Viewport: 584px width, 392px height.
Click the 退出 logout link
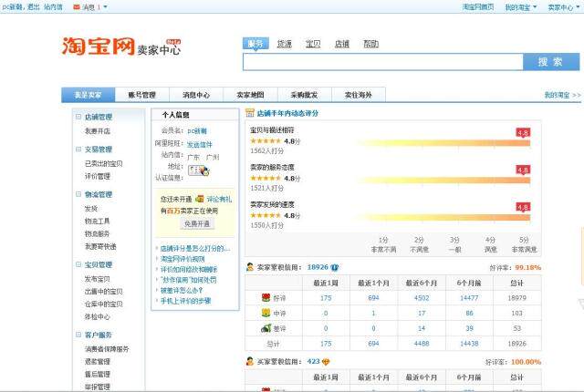click(34, 6)
